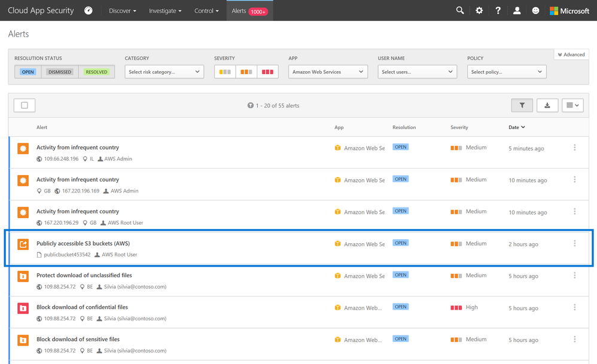Open more options for 2 hours ago alert
The width and height of the screenshot is (597, 364).
574,243
